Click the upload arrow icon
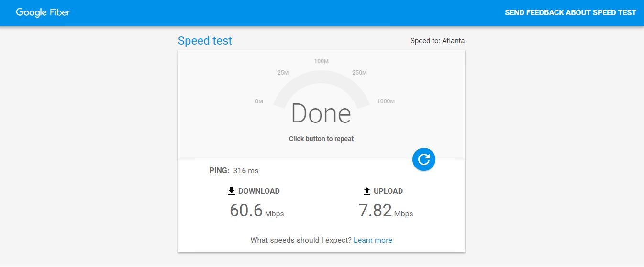 367,191
